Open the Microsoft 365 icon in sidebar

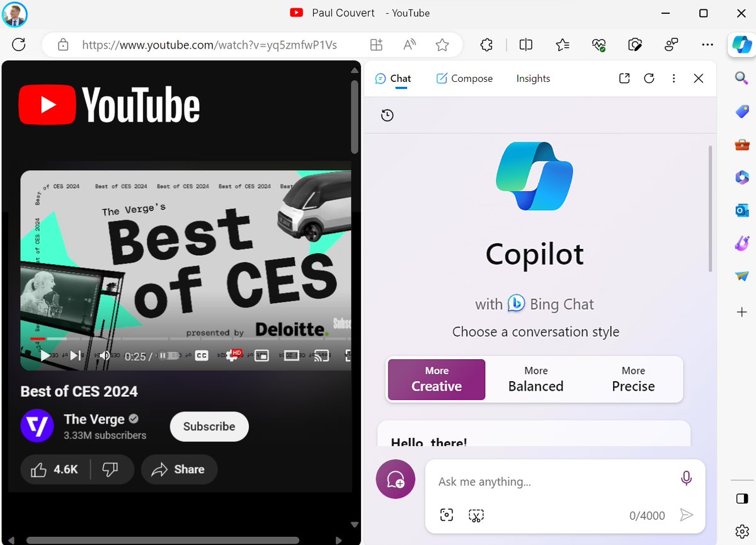point(742,178)
